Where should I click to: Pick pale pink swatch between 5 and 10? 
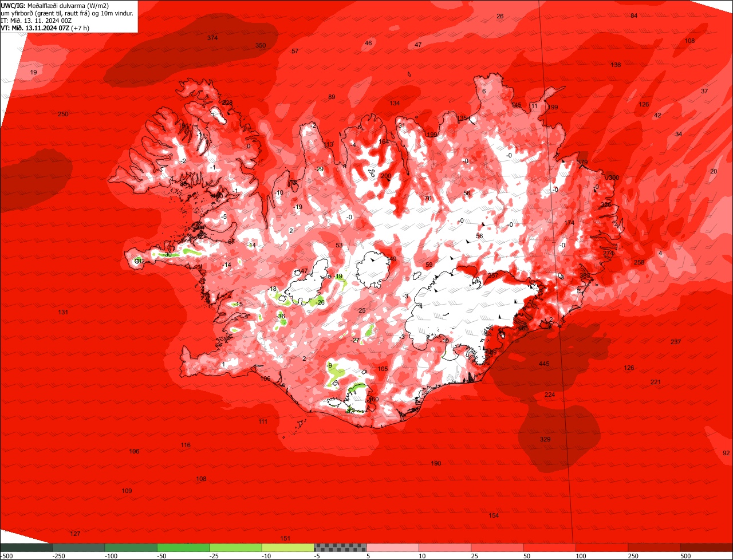tap(392, 547)
